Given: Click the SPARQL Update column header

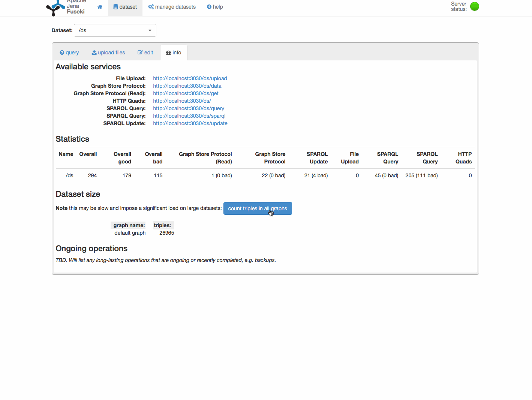Looking at the screenshot, I should click(317, 158).
